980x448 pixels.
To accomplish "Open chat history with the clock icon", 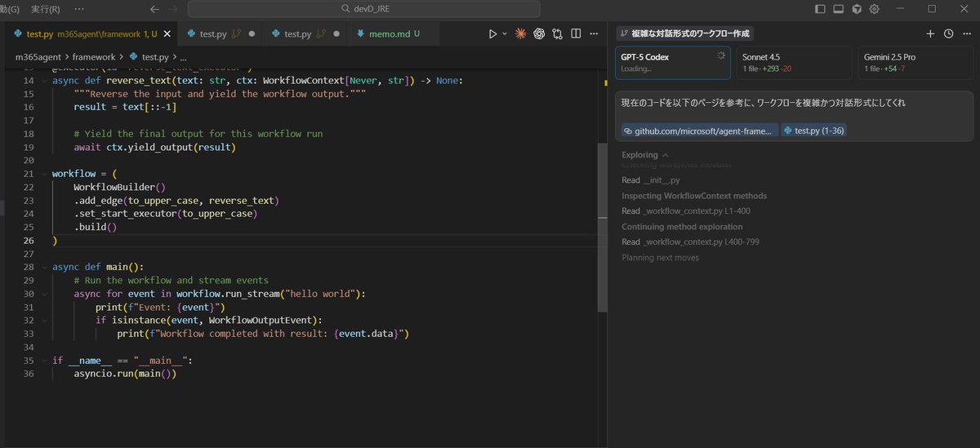I will click(x=948, y=33).
